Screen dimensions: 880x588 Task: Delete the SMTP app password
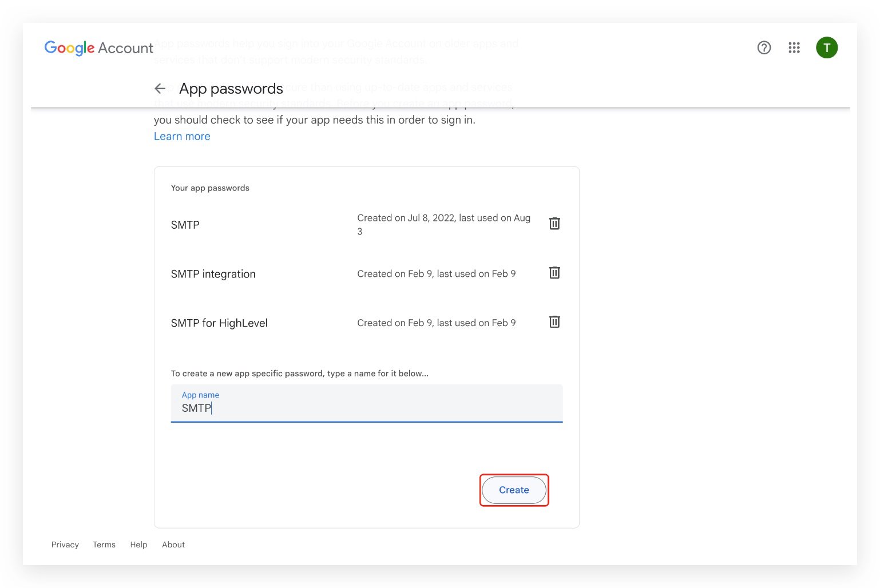(554, 224)
